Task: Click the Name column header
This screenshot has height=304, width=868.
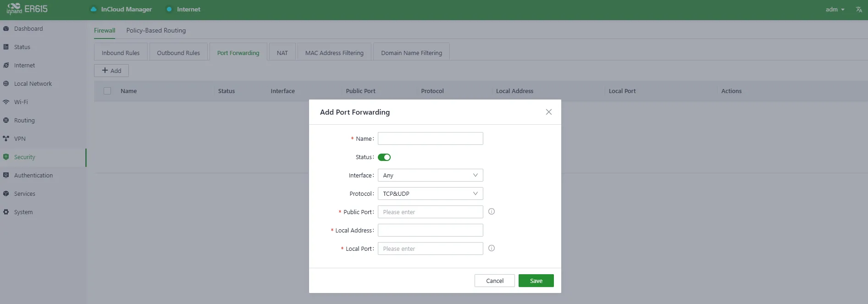Action: click(x=128, y=91)
